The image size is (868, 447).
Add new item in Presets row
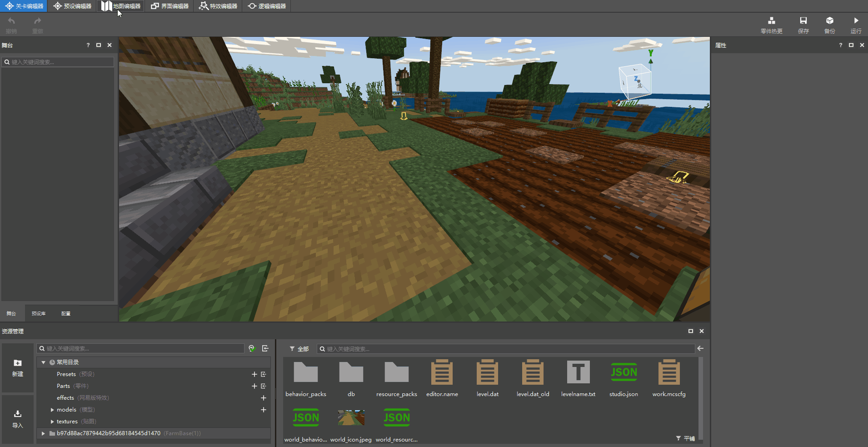[254, 374]
